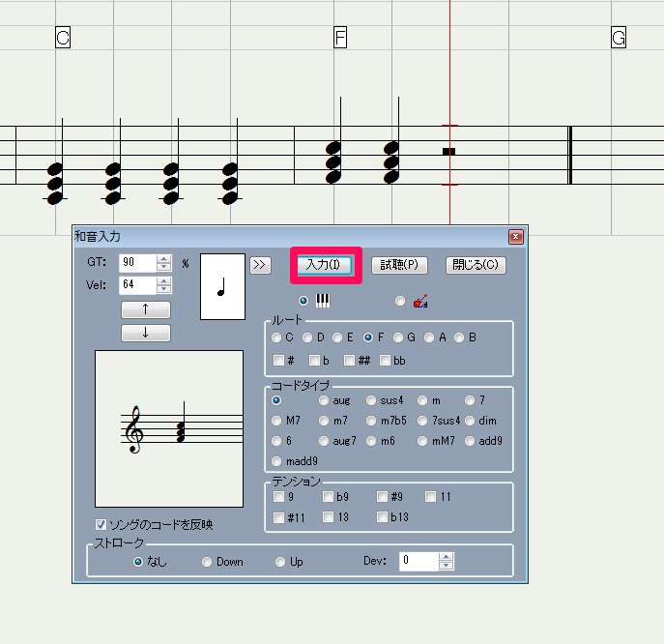The height and width of the screenshot is (644, 664).
Task: Select the guitar input mode icon
Action: tap(420, 302)
